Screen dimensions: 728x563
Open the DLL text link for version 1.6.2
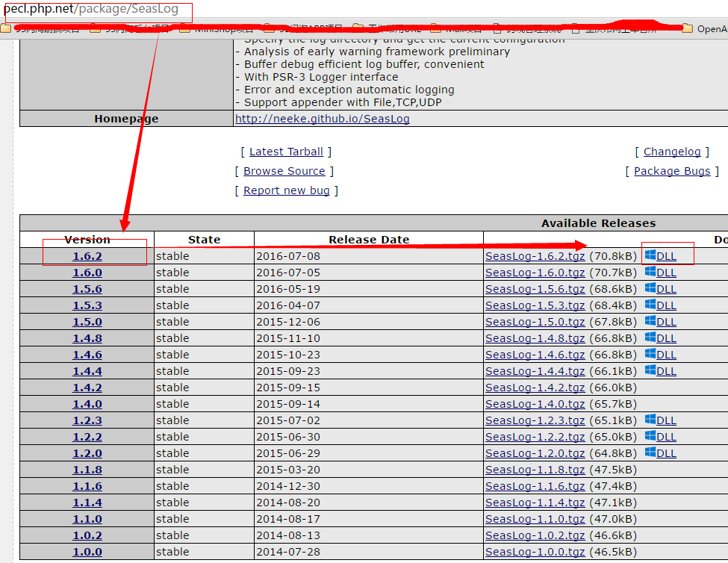click(x=666, y=256)
